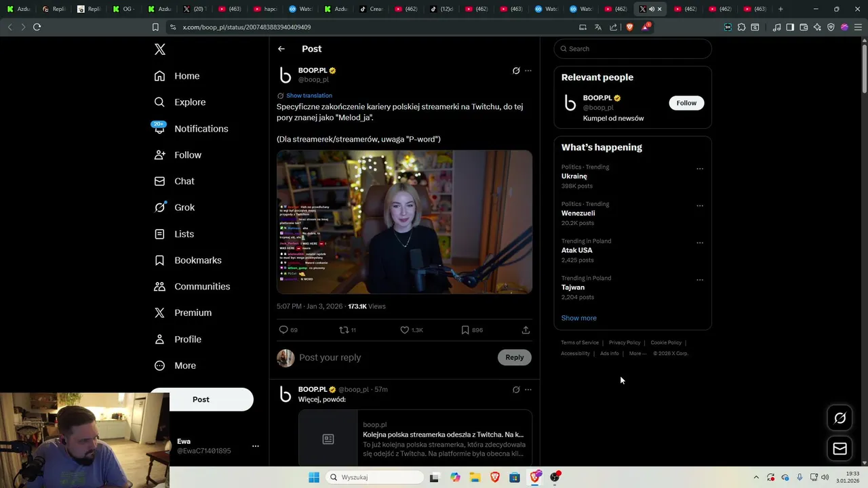The image size is (868, 488).
Task: Click Grok icon on the 57m reply
Action: (x=516, y=390)
